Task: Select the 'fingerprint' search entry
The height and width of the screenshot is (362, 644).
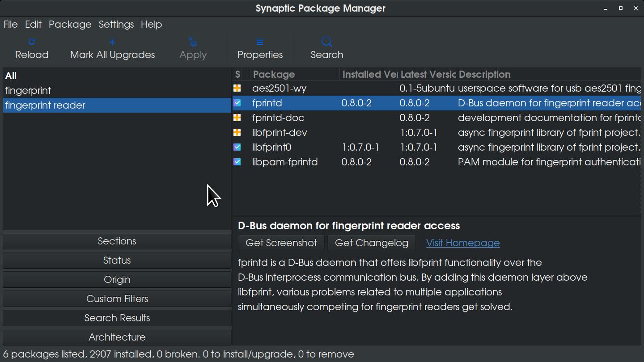Action: pyautogui.click(x=117, y=90)
